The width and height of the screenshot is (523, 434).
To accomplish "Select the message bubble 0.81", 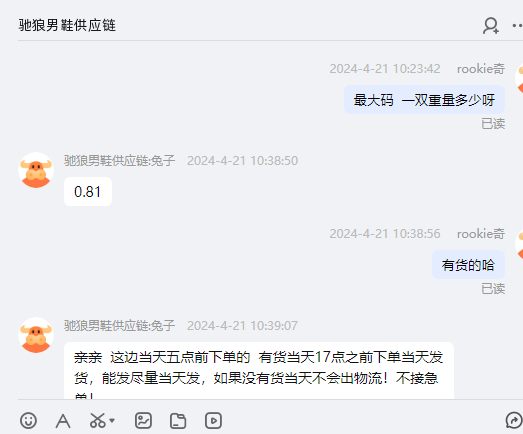I will pos(88,191).
